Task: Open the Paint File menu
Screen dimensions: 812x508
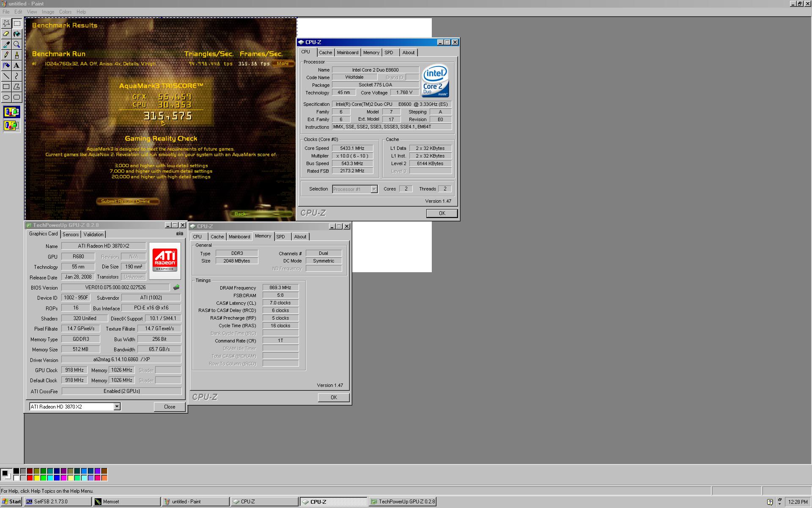Action: point(6,12)
